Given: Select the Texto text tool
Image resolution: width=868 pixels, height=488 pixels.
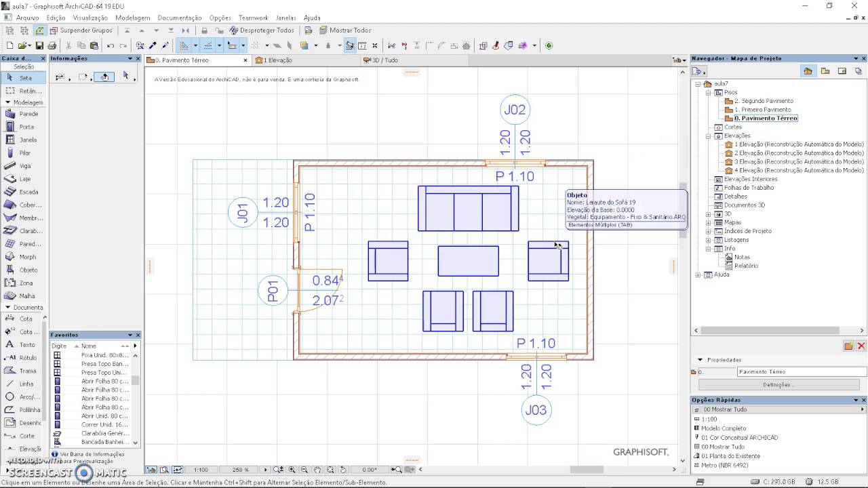Looking at the screenshot, I should (x=22, y=344).
